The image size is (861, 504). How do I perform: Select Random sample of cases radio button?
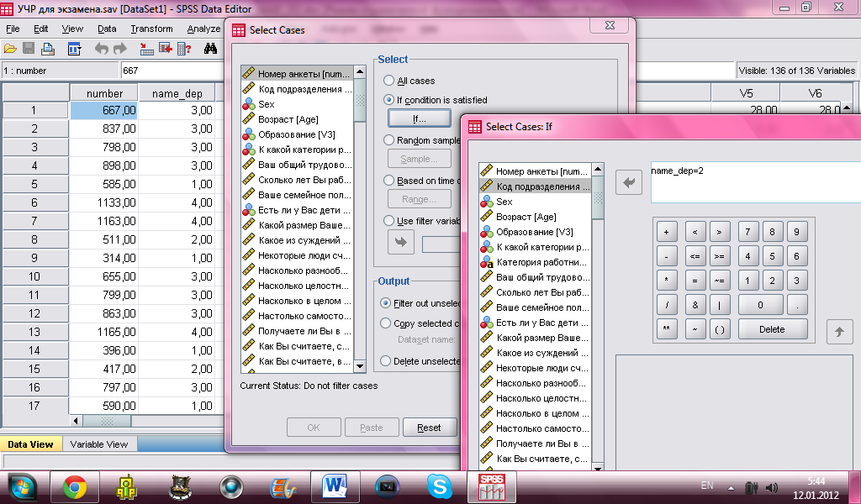(x=388, y=139)
